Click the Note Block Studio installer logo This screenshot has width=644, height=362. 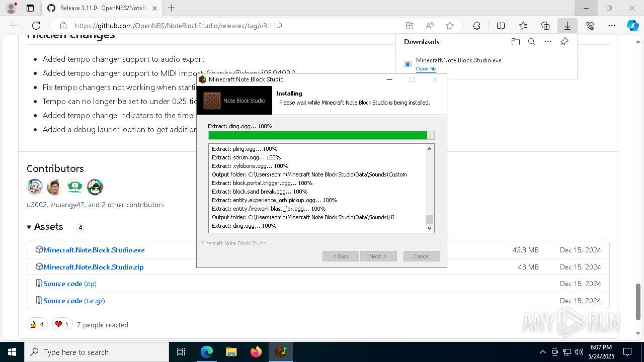pos(234,101)
